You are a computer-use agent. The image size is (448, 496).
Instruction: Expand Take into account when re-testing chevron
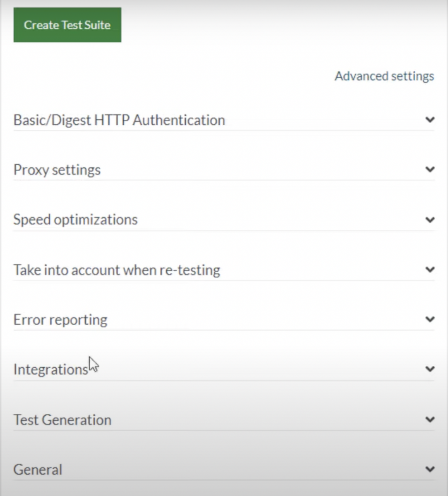click(430, 269)
